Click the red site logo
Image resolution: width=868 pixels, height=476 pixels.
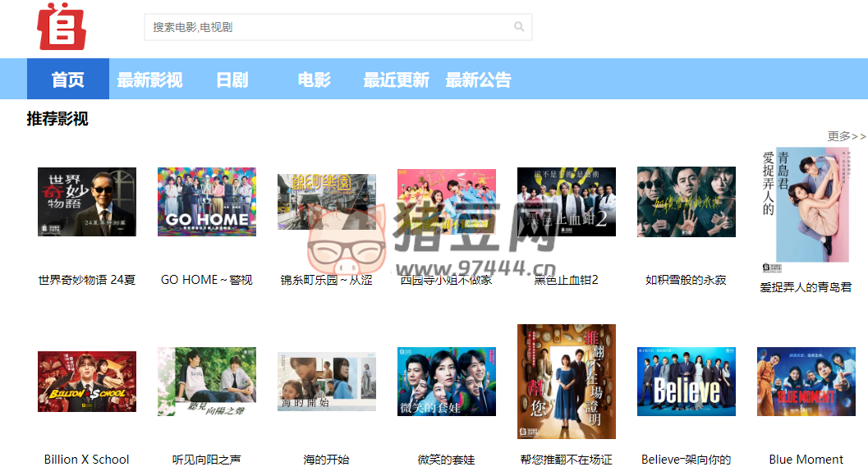(x=62, y=26)
